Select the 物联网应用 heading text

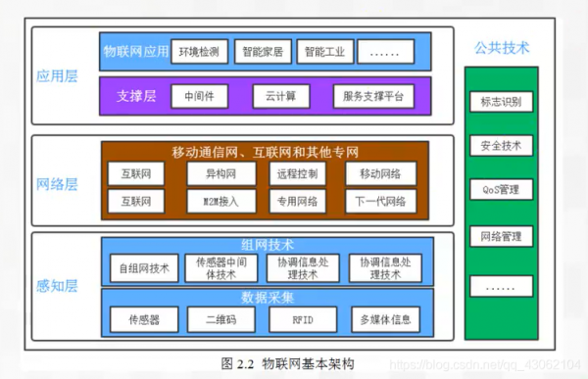pos(136,51)
